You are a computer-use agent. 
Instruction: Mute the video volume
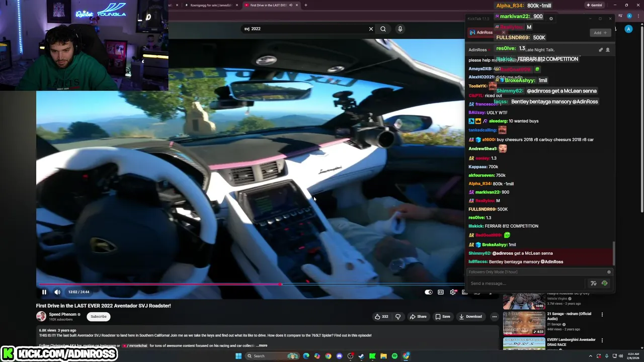[x=57, y=292]
